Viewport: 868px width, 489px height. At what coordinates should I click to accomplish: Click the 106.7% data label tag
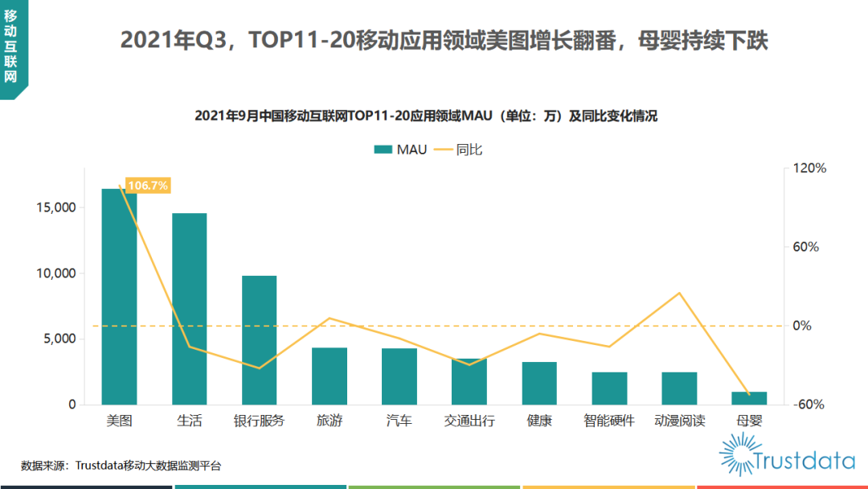click(x=148, y=186)
